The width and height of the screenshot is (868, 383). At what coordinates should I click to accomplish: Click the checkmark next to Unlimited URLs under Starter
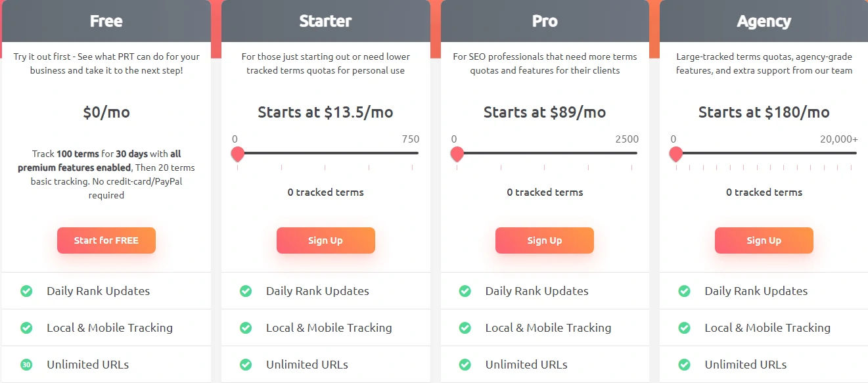246,364
